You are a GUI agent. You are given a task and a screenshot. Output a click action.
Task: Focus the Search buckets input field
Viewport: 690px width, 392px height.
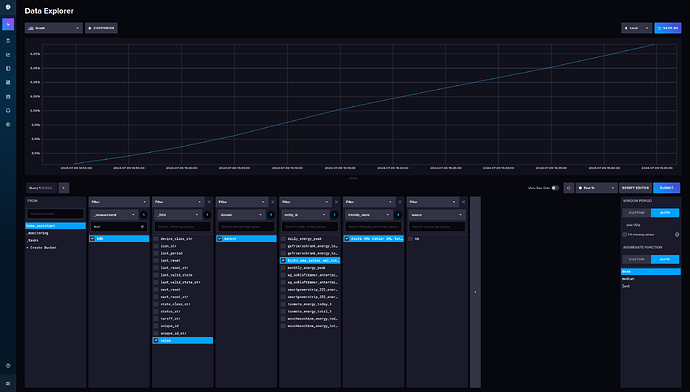(x=55, y=214)
